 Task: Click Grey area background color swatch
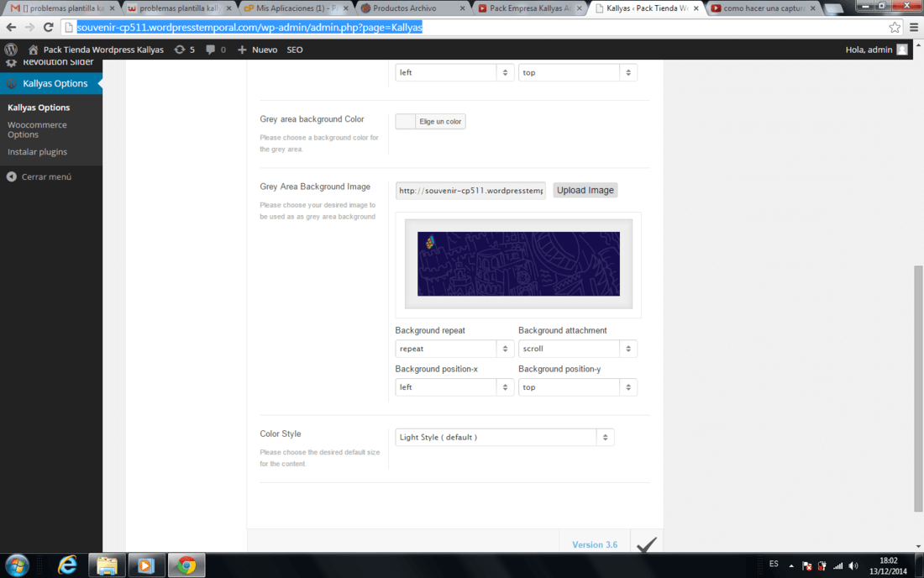(406, 121)
